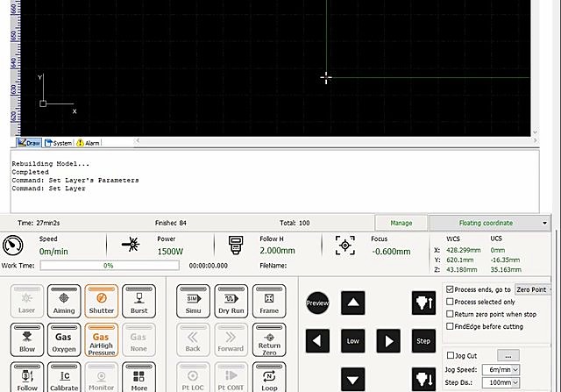Click the Pt CONT button
This screenshot has height=392, width=561.
231,377
